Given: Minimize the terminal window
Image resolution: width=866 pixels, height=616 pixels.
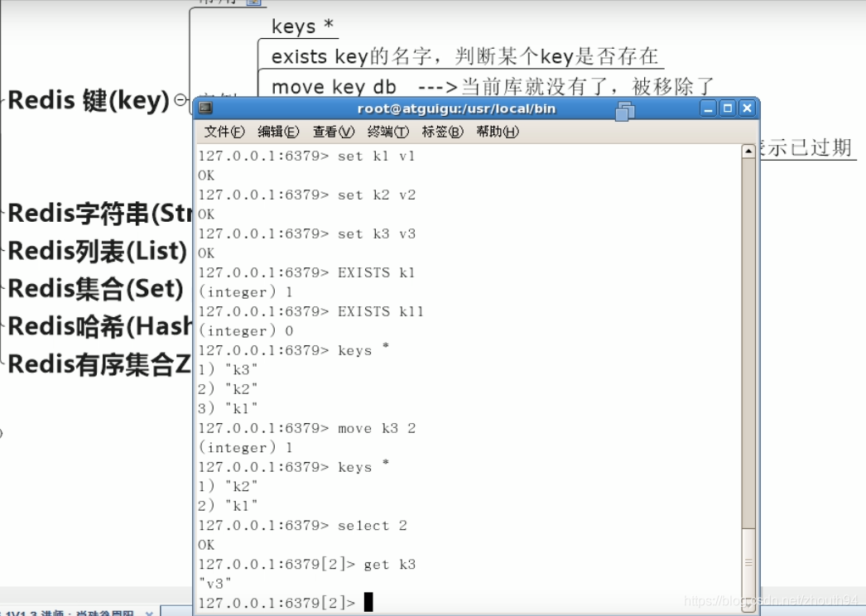Looking at the screenshot, I should point(708,108).
